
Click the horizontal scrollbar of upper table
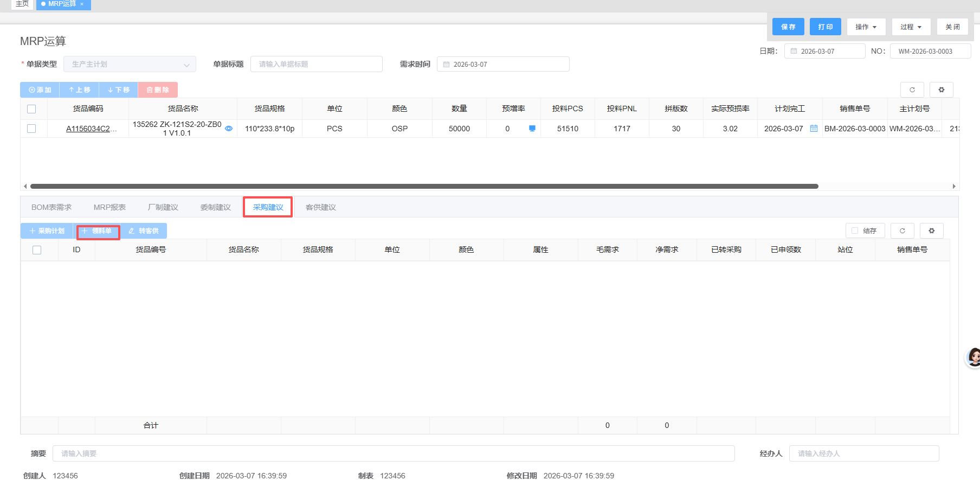(424, 186)
